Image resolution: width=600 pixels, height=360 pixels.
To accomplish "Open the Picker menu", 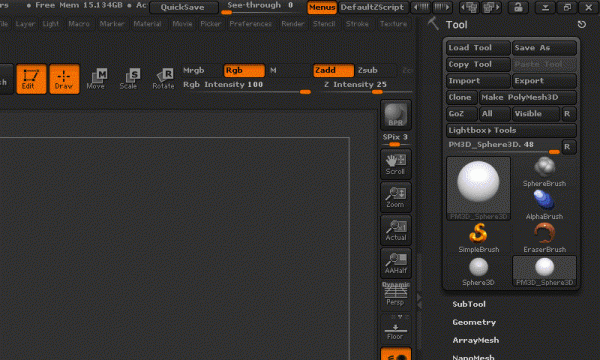I will coord(210,24).
